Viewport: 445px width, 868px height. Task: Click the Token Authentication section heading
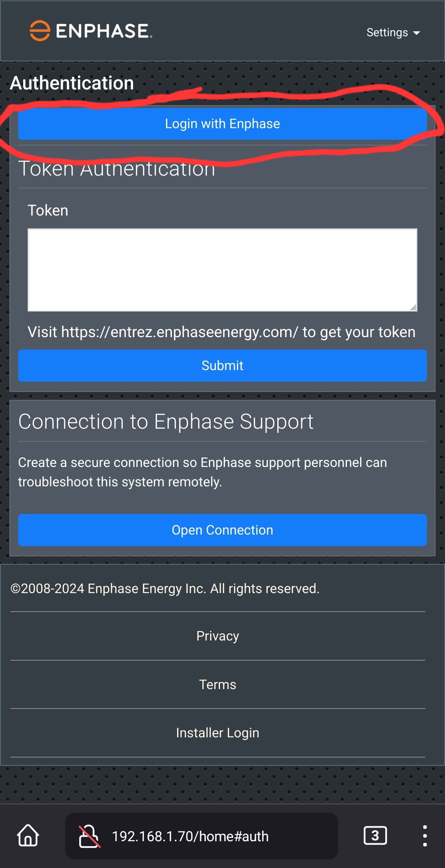point(117,169)
